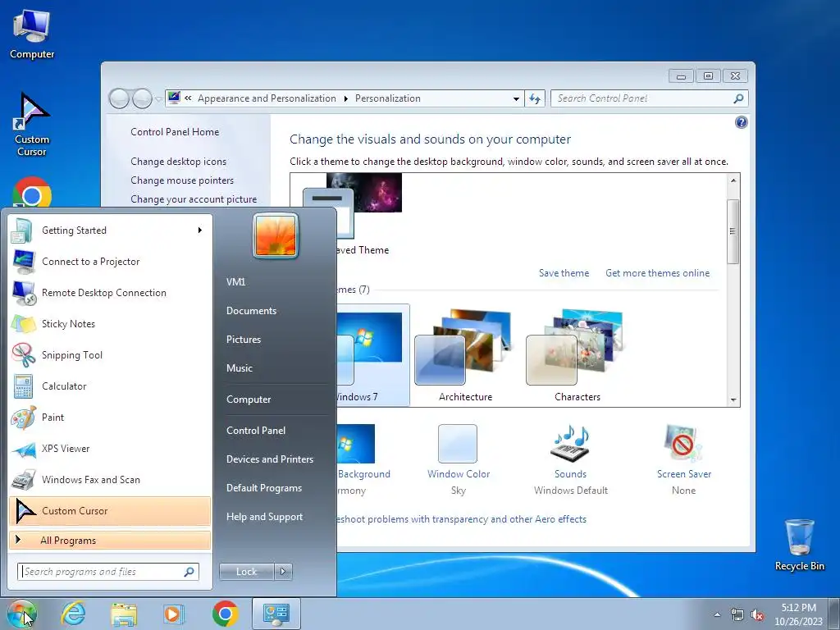Click Control Panel Home link
Viewport: 840px width, 630px height.
[x=175, y=132]
